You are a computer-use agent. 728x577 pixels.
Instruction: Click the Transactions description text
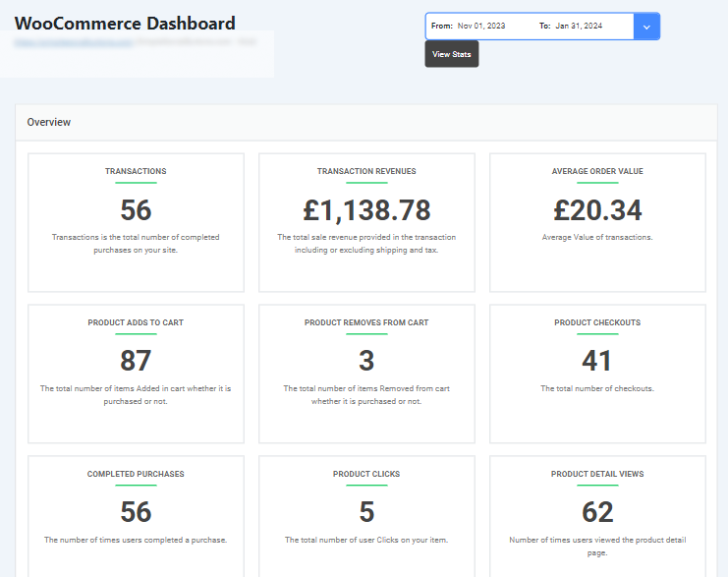(x=136, y=243)
